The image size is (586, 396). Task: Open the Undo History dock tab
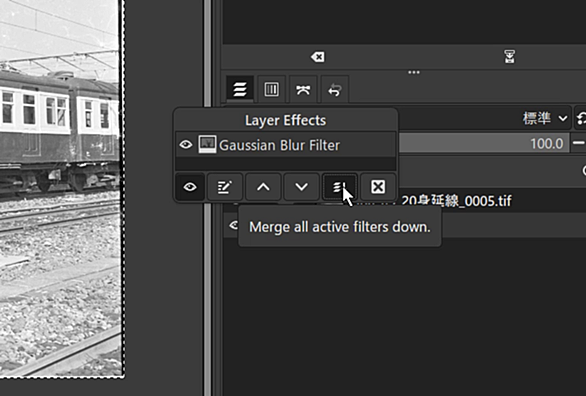tap(334, 89)
